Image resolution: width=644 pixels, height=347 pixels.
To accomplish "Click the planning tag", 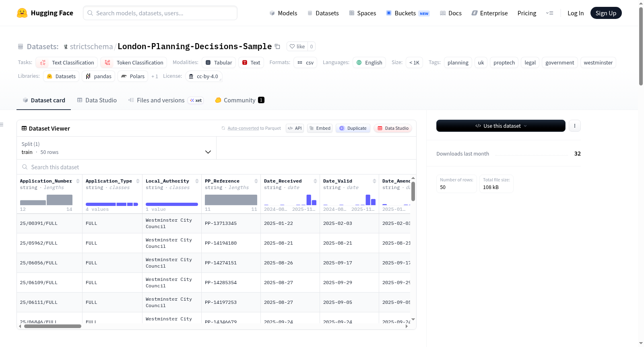I will 458,62.
